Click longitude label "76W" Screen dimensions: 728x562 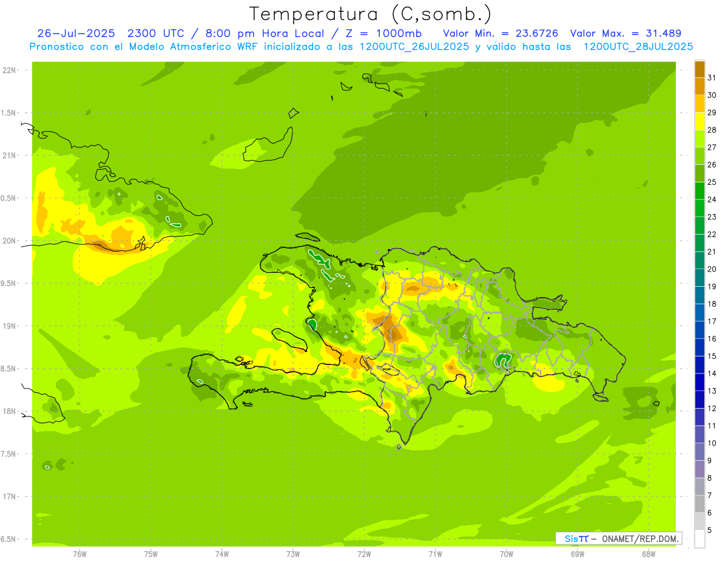pyautogui.click(x=79, y=554)
